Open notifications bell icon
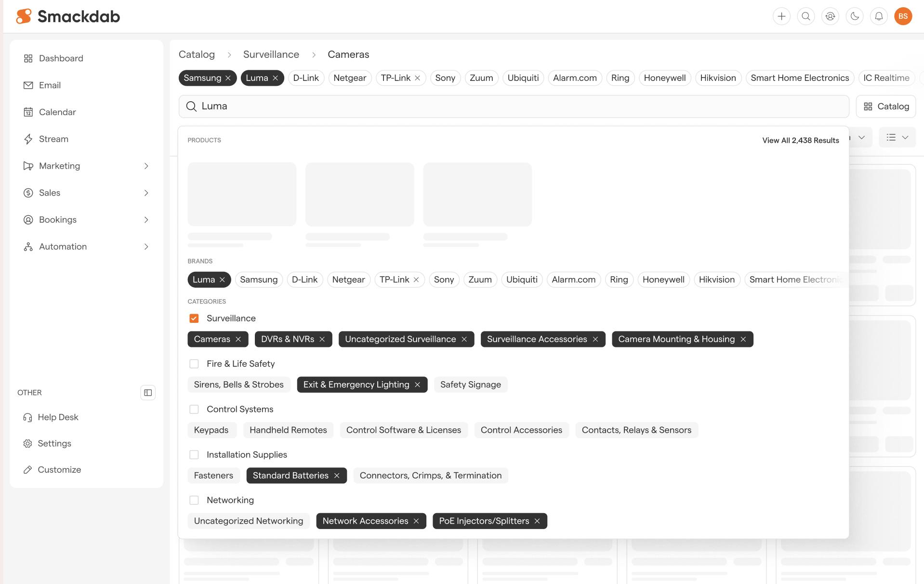The image size is (924, 584). tap(879, 16)
